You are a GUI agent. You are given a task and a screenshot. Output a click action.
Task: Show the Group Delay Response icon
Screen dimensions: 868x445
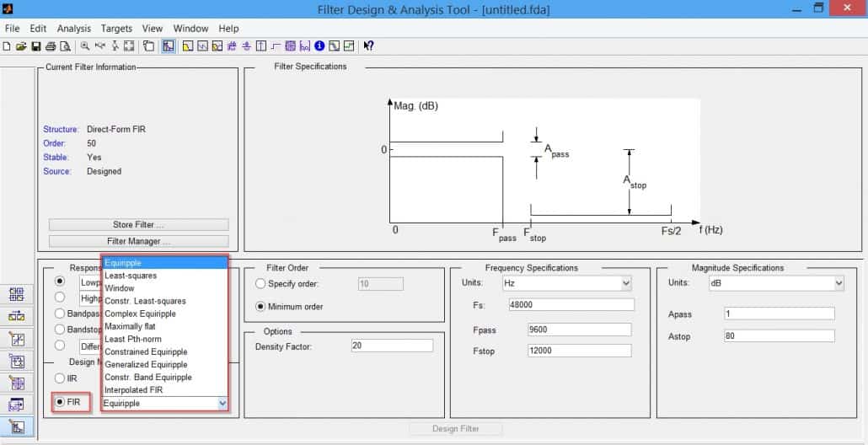[232, 46]
